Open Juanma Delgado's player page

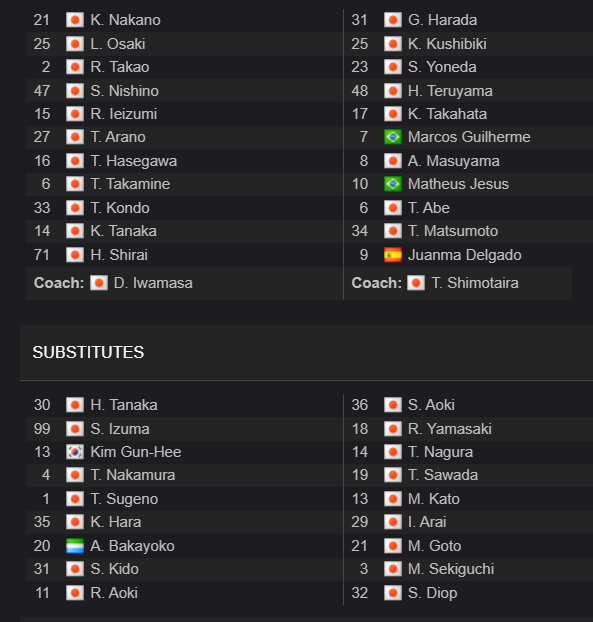pos(464,255)
